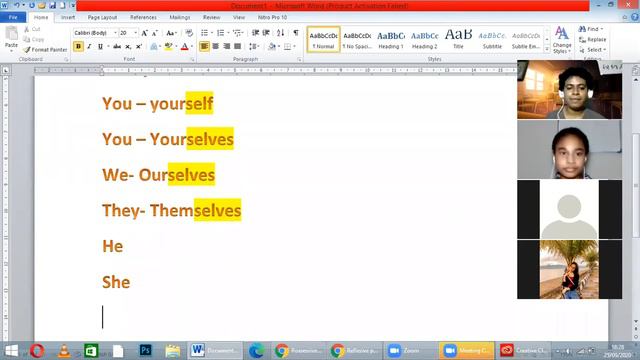Open the Paragraph dialog launcher
640x360 pixels.
pyautogui.click(x=300, y=60)
